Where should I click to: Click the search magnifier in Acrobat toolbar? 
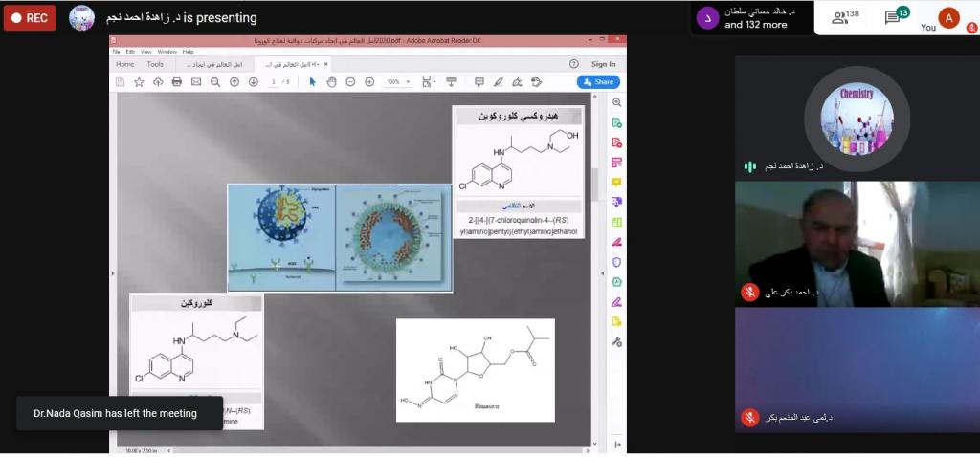[215, 82]
